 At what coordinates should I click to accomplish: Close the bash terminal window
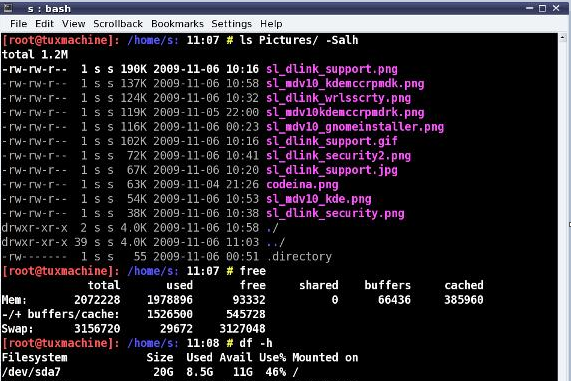(556, 8)
